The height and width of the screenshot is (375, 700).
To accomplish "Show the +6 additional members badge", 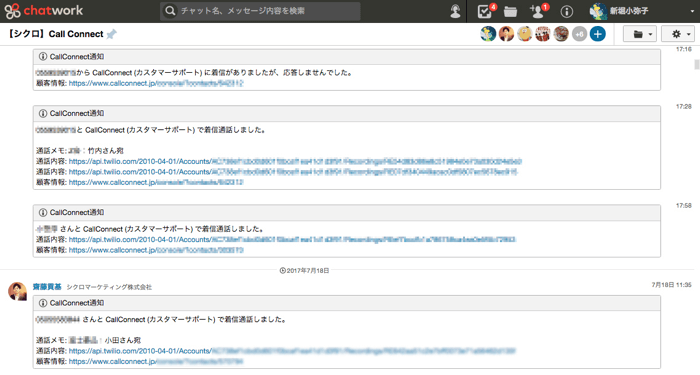I will [579, 34].
